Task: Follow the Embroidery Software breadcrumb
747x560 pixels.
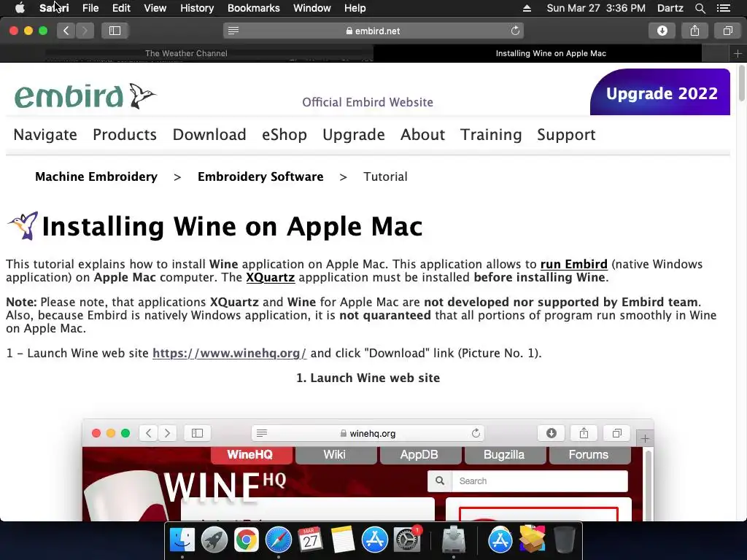Action: 260,176
